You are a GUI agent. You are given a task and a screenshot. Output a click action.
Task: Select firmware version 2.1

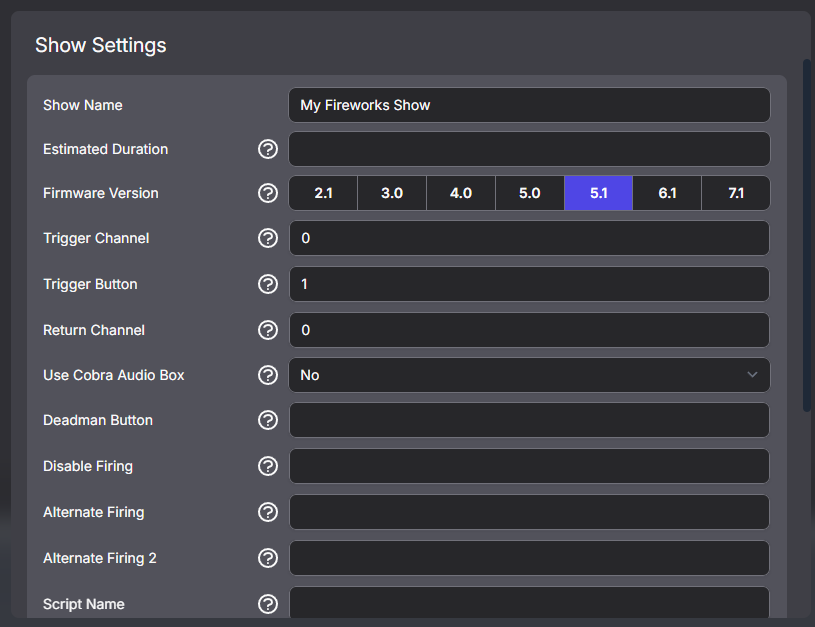tap(322, 193)
